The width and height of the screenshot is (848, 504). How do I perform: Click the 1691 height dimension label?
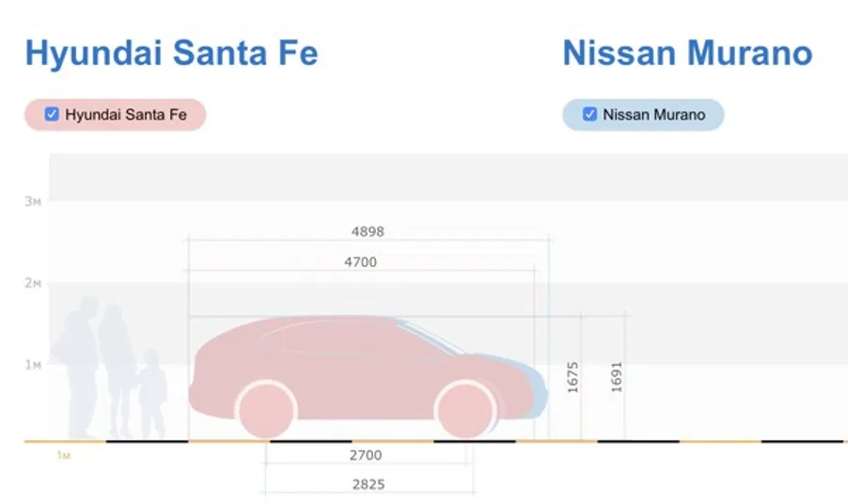coord(617,377)
